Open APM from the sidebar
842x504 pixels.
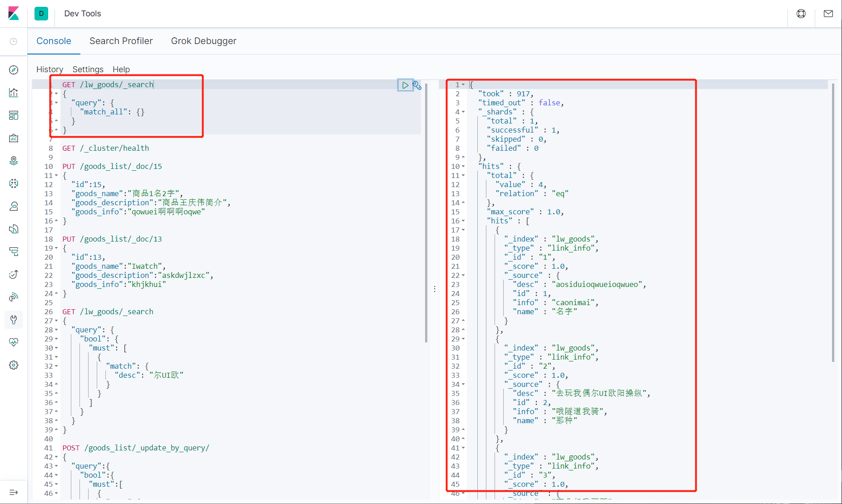(x=14, y=252)
